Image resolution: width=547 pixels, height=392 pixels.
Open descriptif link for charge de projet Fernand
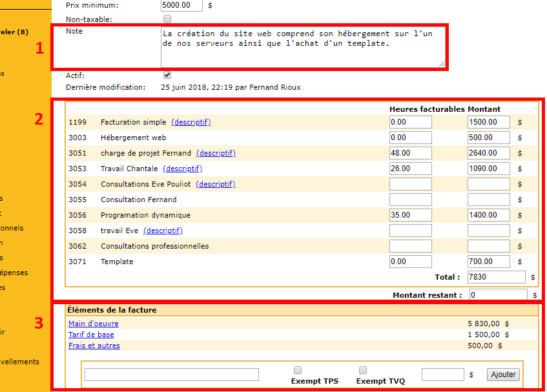tap(216, 153)
